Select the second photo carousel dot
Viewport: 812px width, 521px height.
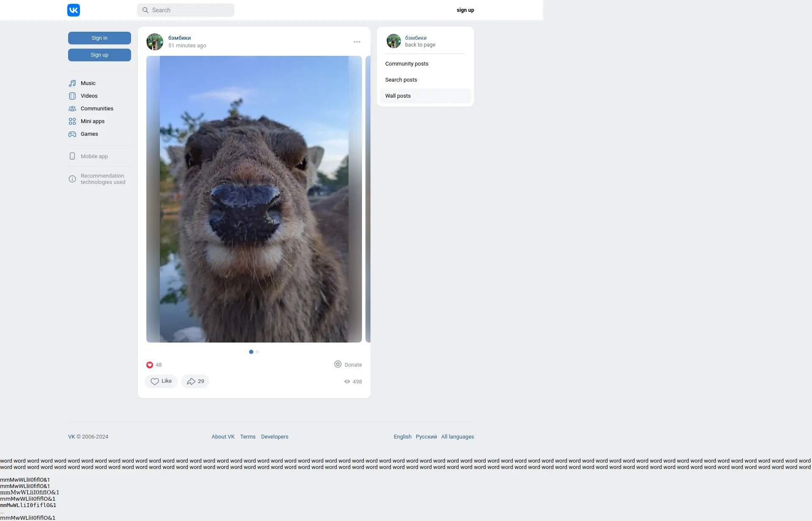pos(258,352)
